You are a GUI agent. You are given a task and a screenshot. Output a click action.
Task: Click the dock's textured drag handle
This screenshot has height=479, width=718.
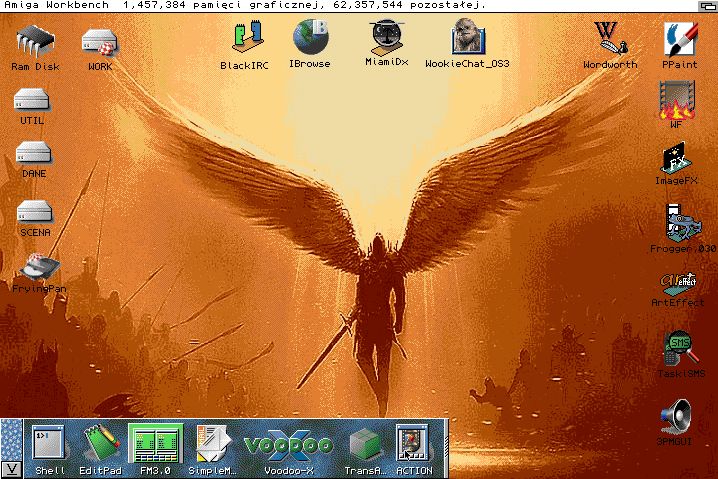pyautogui.click(x=11, y=440)
